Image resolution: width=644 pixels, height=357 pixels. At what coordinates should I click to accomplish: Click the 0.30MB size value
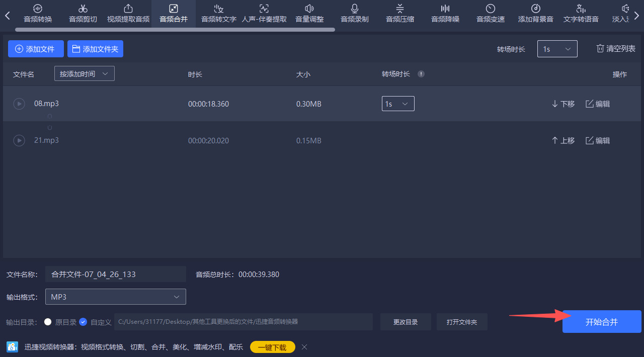click(309, 104)
